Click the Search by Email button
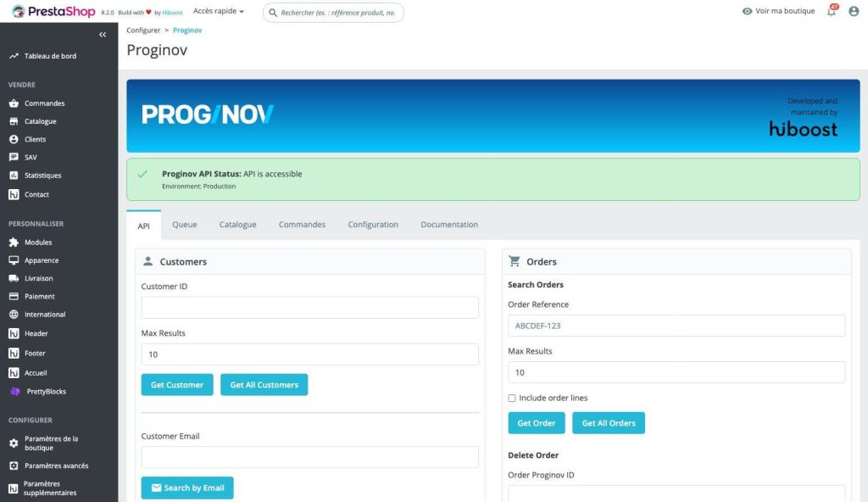The width and height of the screenshot is (868, 502). point(187,488)
